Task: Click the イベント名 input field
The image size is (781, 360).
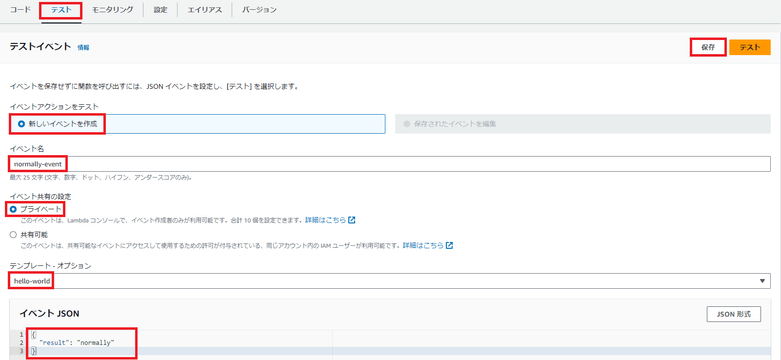Action: point(390,164)
